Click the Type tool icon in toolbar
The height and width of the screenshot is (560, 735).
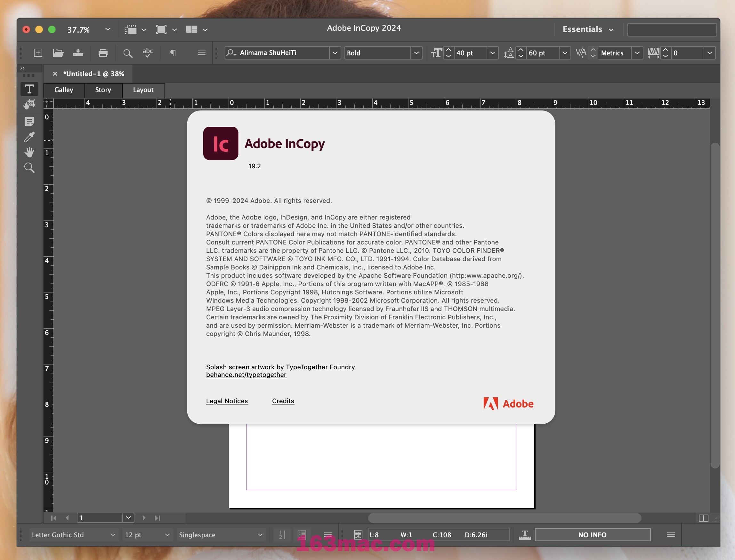click(x=29, y=88)
